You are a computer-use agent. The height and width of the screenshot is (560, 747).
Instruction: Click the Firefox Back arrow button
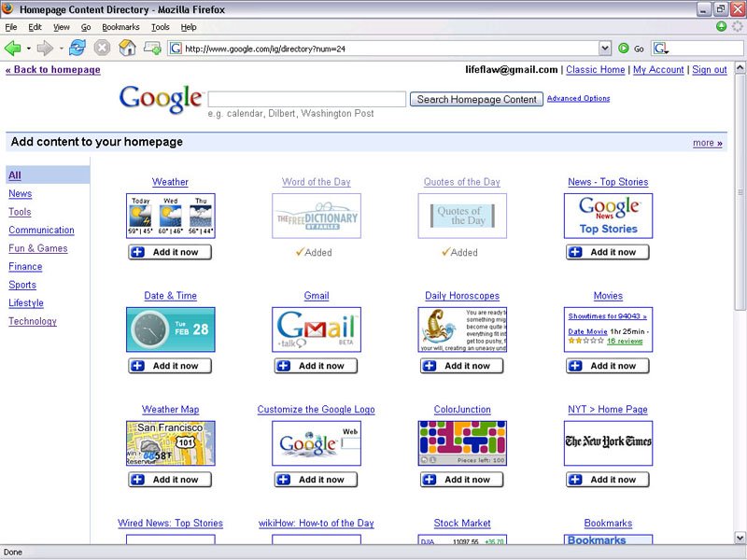coord(13,49)
